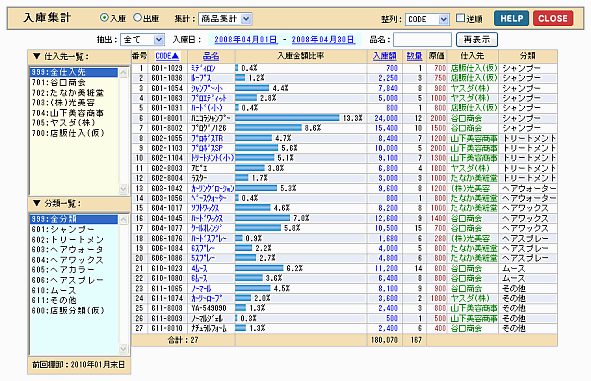Select 703:(株)光美容 in supplier list
The width and height of the screenshot is (591, 381).
(74, 103)
